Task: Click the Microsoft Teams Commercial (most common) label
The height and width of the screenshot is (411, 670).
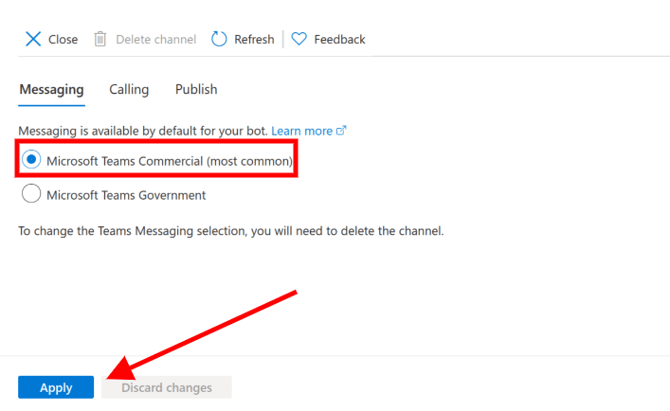Action: (169, 160)
